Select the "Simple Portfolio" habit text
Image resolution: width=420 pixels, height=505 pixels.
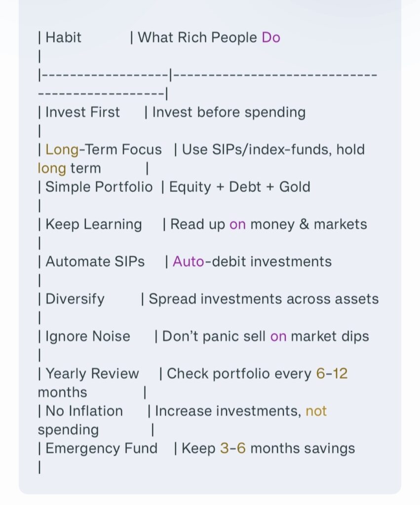tap(99, 187)
